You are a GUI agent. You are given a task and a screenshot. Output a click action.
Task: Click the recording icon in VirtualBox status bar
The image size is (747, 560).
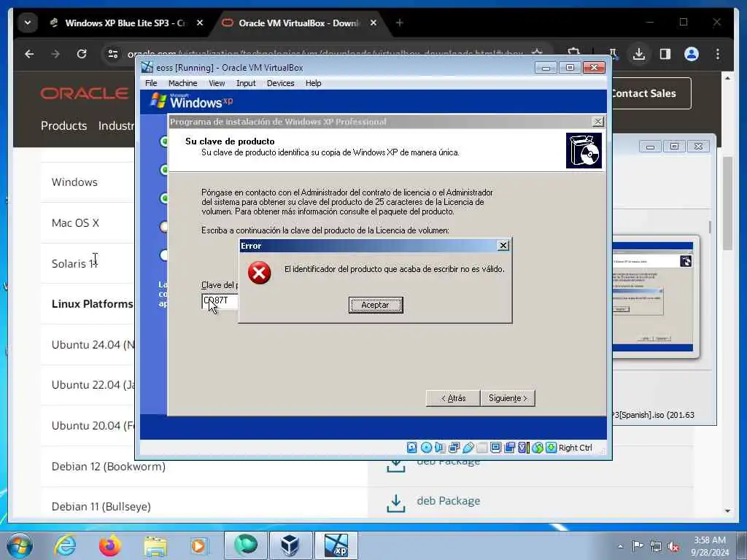510,448
